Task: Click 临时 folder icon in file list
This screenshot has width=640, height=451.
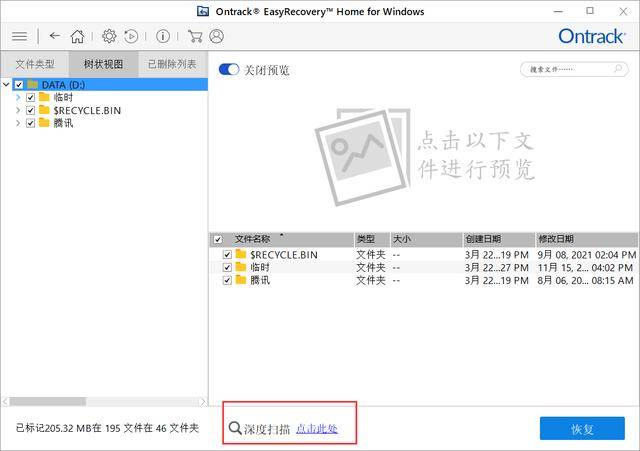Action: pos(241,267)
